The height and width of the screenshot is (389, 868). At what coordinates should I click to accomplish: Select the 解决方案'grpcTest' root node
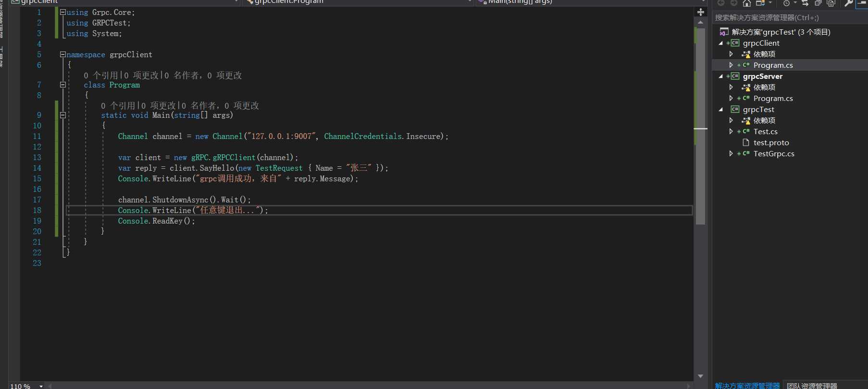tap(781, 32)
